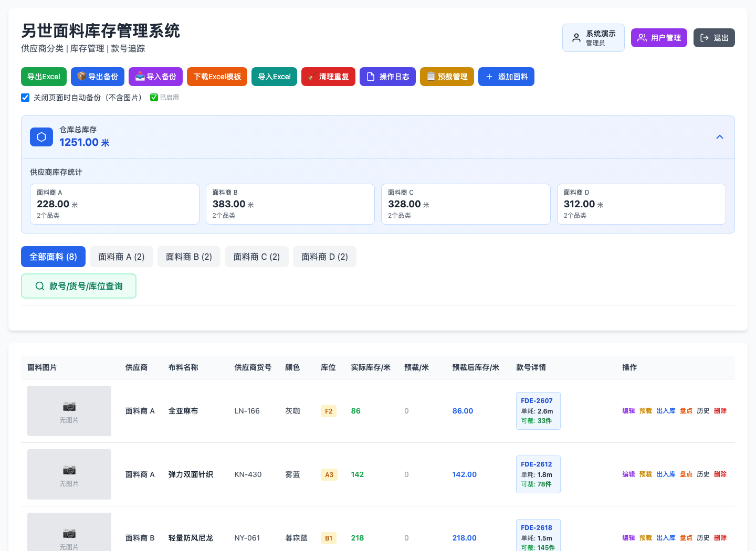Click 盘点 for the 全亚麻布 row
Image resolution: width=756 pixels, height=551 pixels.
point(686,411)
